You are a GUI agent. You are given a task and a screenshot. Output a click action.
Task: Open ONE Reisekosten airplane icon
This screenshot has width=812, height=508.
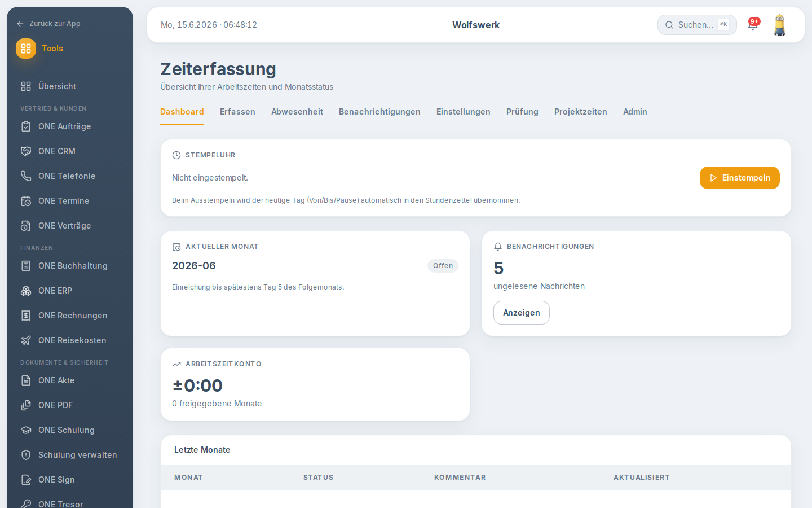[26, 340]
